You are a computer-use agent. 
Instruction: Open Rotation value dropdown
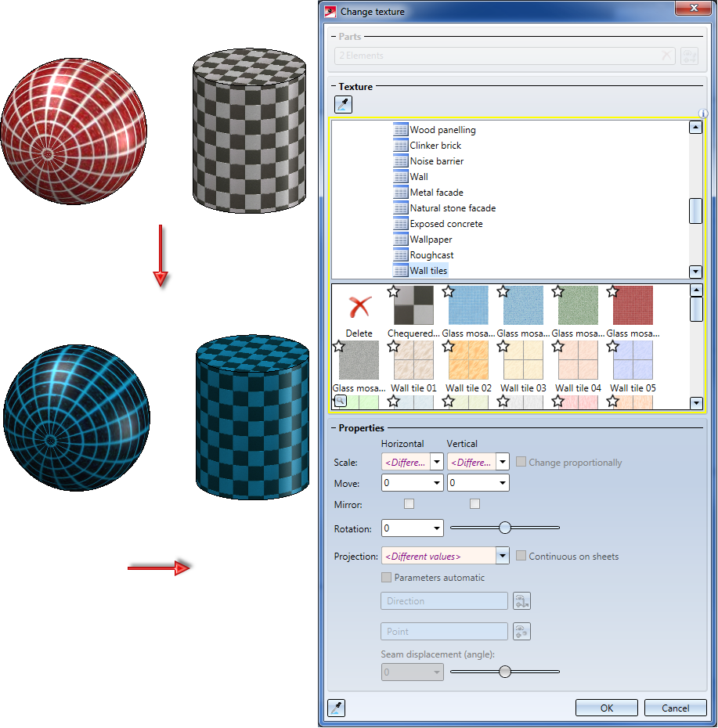tap(437, 528)
